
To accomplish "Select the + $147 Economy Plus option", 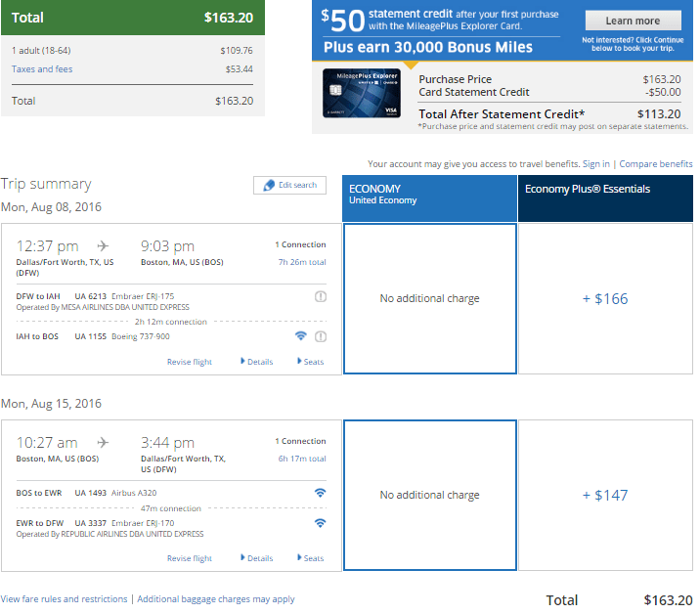I will point(605,496).
